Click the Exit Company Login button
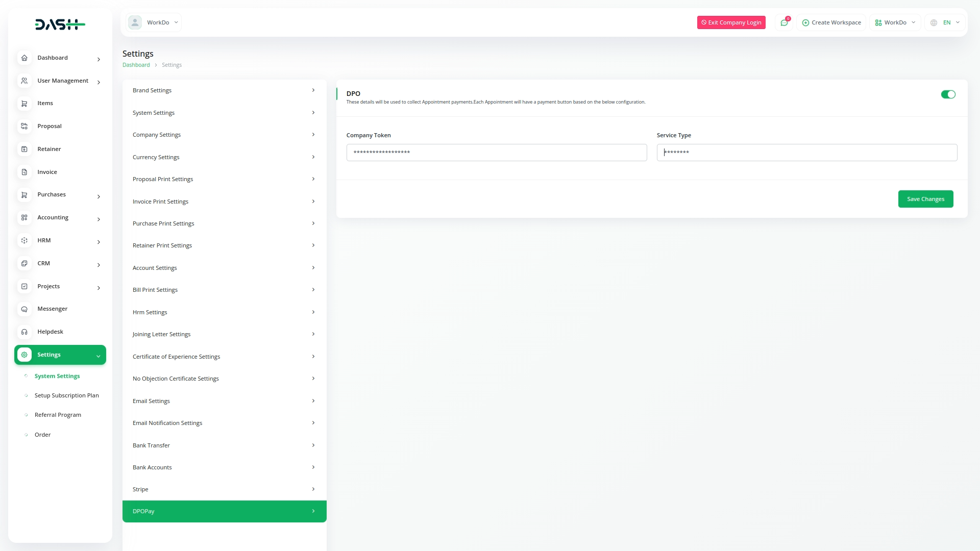Image resolution: width=980 pixels, height=551 pixels. coord(731,22)
